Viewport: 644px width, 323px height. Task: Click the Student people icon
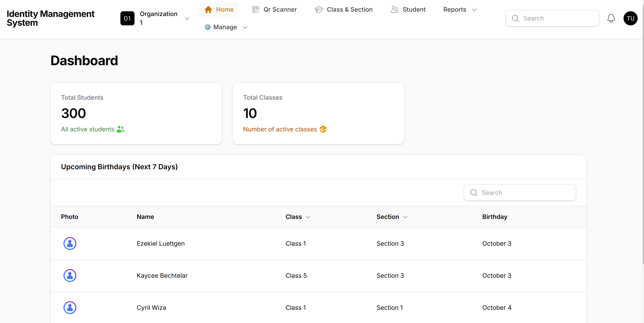click(x=395, y=10)
